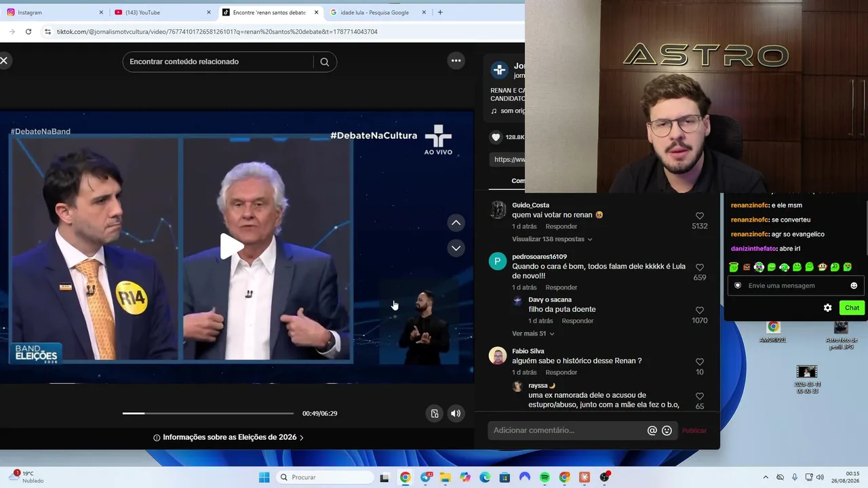868x488 pixels.
Task: Open Guido_Costa's profile avatar
Action: pos(498,210)
